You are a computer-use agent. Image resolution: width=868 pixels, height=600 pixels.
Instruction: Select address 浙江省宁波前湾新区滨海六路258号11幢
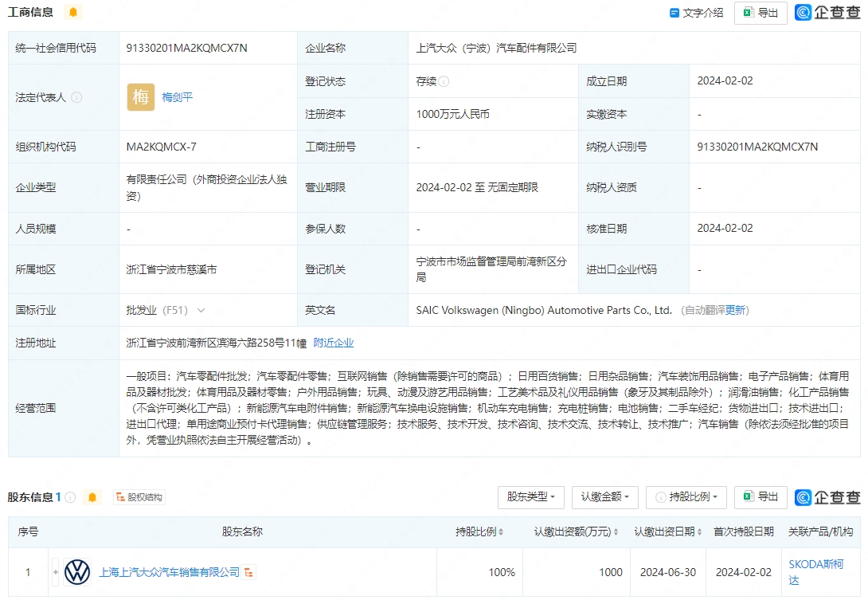[x=217, y=343]
